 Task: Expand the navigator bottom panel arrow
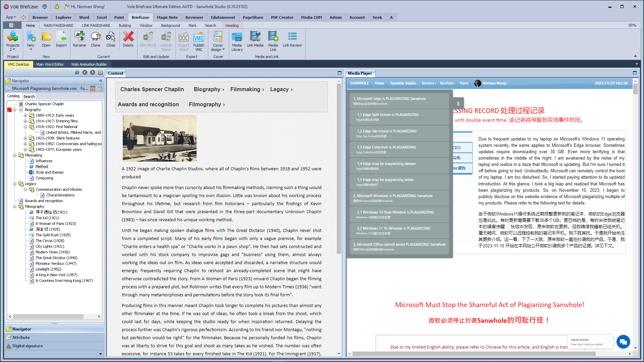(100, 354)
